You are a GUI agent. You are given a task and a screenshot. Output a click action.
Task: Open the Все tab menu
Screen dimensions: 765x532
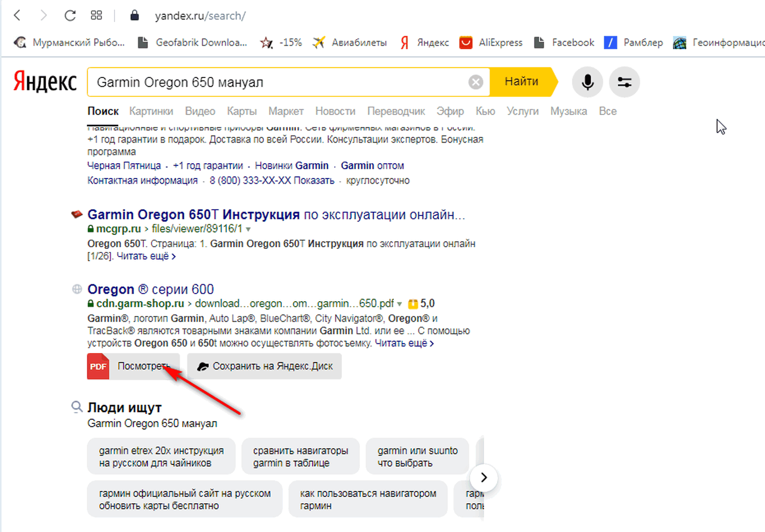click(x=607, y=111)
